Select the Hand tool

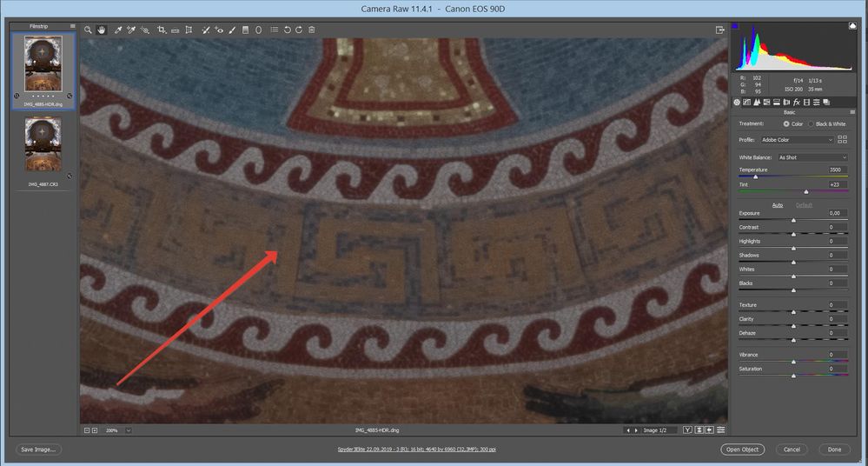102,30
